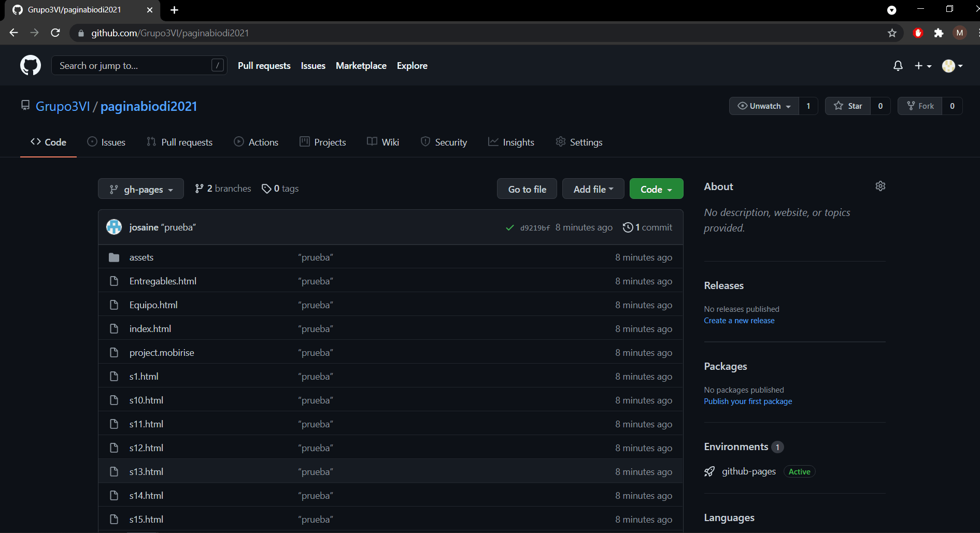Open the green Code dropdown
Screen dimensions: 980x533
pyautogui.click(x=656, y=189)
